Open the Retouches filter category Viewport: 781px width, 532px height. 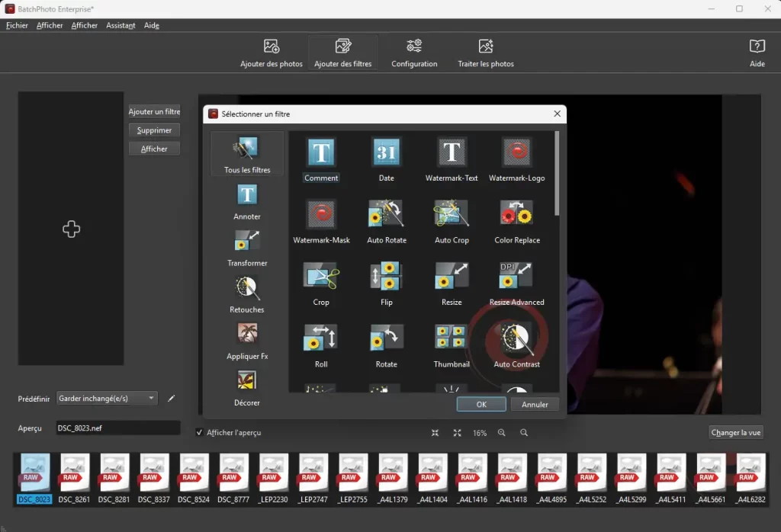(247, 295)
